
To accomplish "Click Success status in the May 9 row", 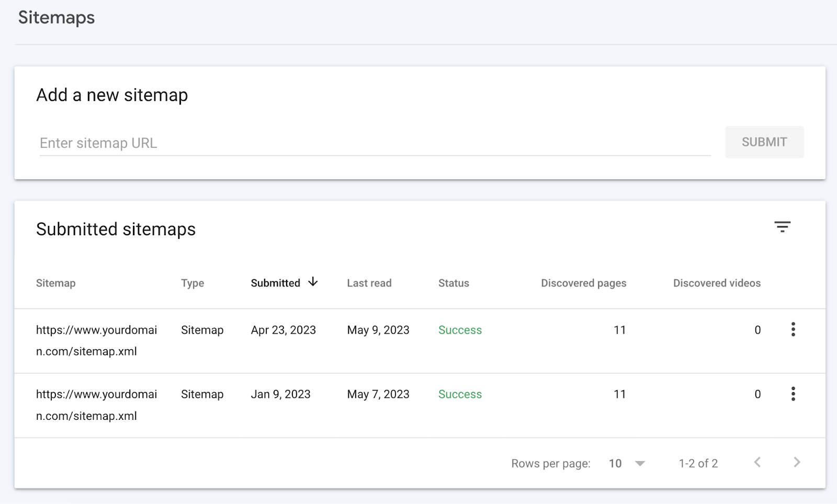I will click(460, 330).
